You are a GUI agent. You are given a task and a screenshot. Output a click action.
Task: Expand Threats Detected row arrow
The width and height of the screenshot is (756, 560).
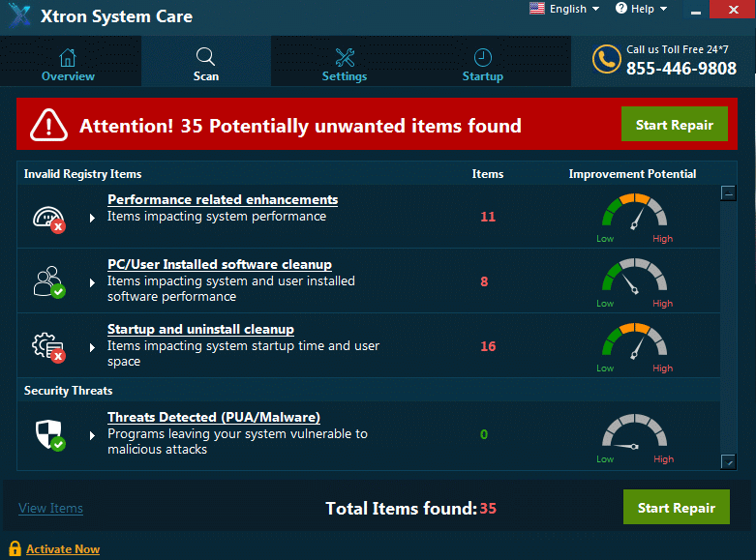93,434
